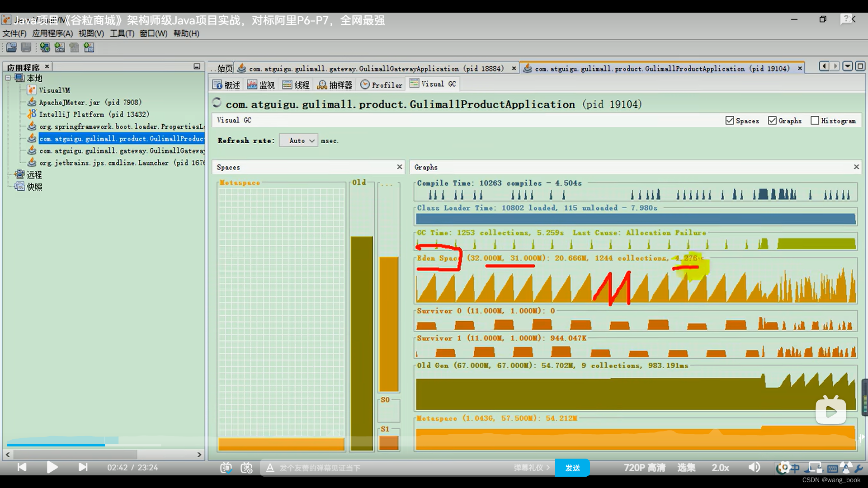The height and width of the screenshot is (488, 868).
Task: Click the keyboard icon in bottom-right tray
Action: (x=833, y=469)
